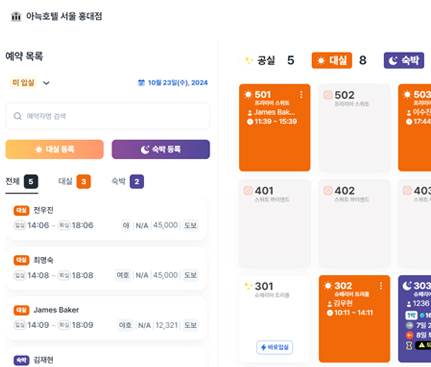Click the chevron next to 미입실
This screenshot has width=431, height=367.
46,83
